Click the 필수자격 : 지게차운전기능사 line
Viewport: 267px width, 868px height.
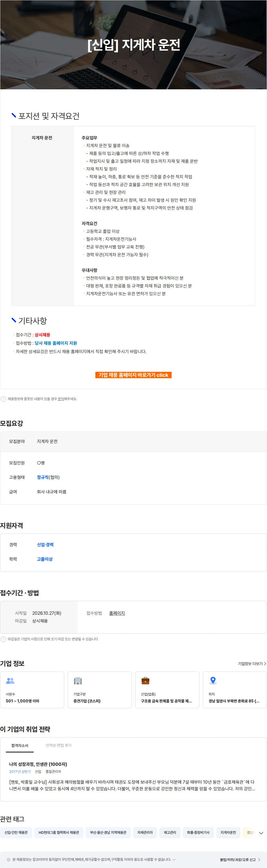pos(111,239)
